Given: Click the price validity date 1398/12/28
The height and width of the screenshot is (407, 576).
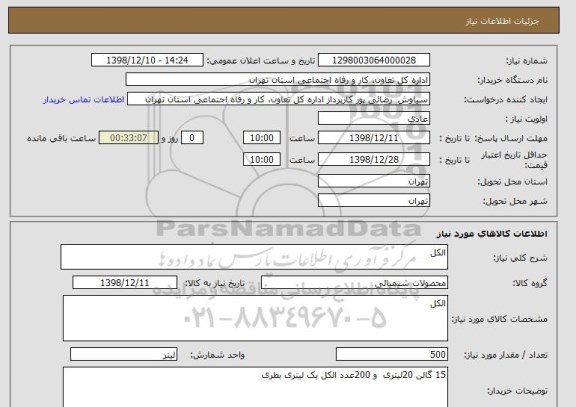Looking at the screenshot, I should [x=374, y=159].
